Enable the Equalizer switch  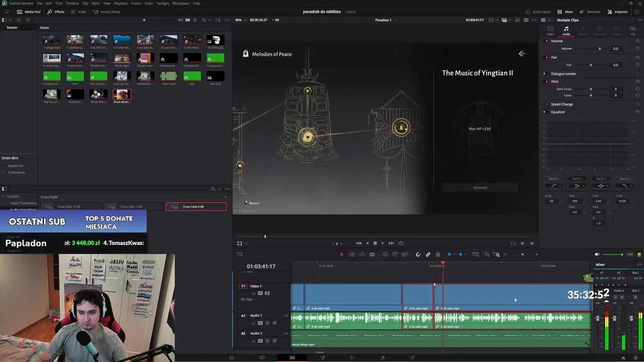tap(545, 112)
